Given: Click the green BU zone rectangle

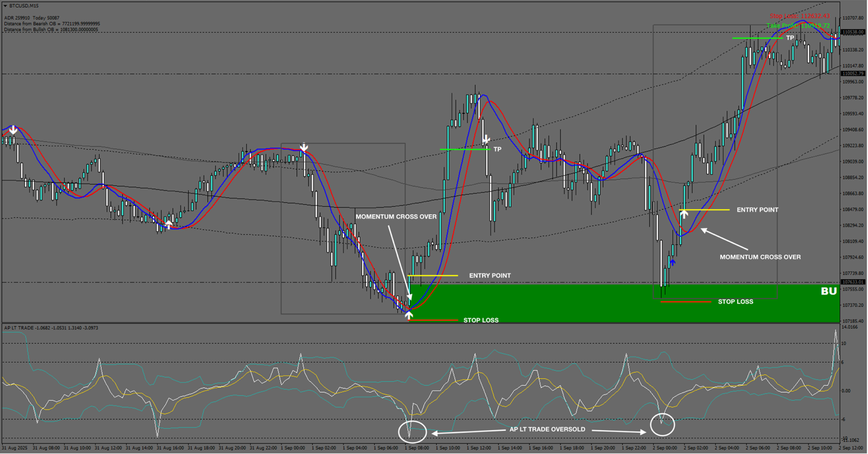Looking at the screenshot, I should (627, 302).
